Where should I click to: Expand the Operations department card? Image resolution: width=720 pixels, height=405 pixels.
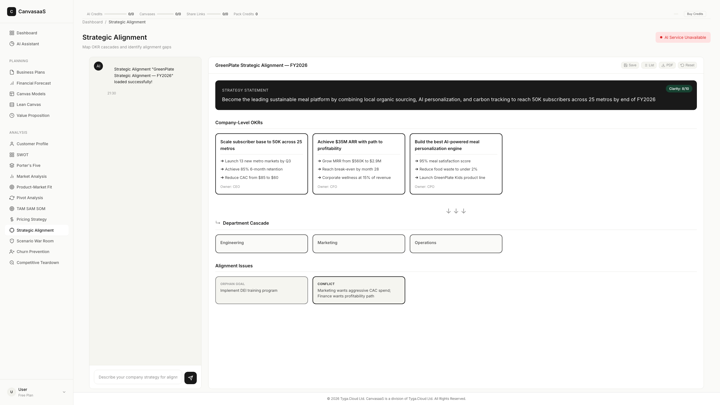(456, 243)
